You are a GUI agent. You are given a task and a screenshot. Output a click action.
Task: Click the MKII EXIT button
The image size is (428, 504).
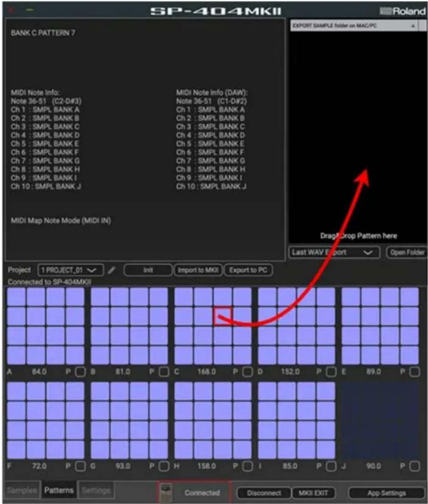pos(313,493)
